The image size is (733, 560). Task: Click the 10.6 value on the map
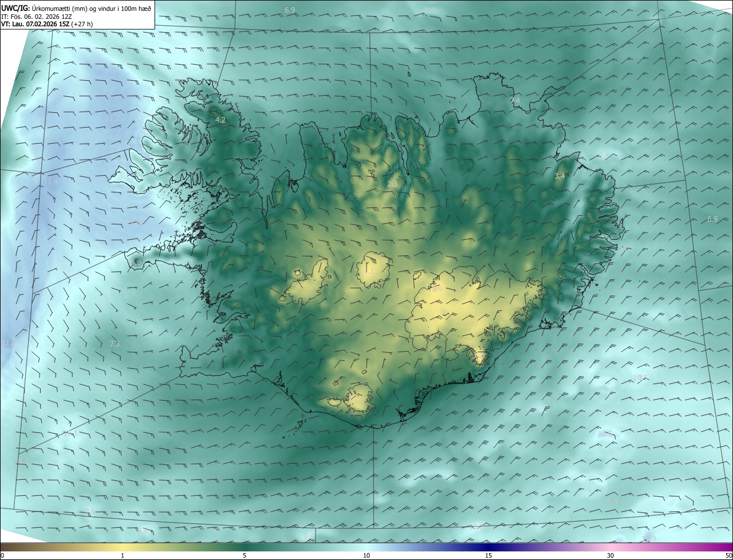coord(605,434)
